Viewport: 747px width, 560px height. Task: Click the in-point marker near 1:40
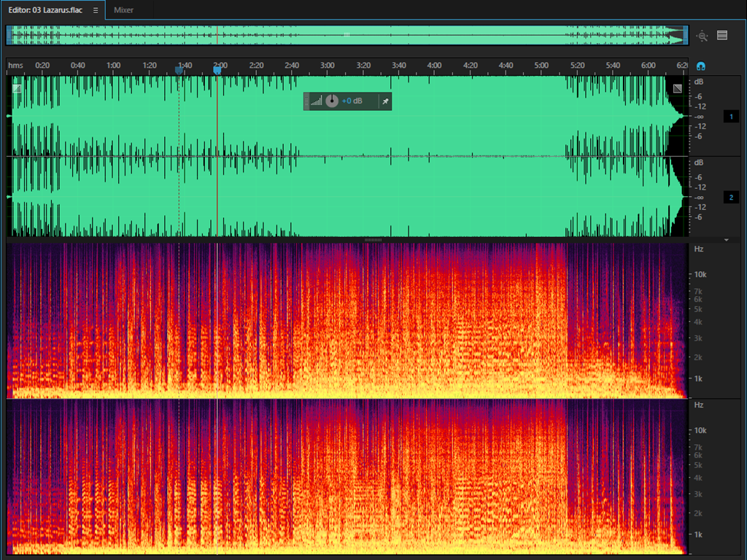pyautogui.click(x=179, y=70)
